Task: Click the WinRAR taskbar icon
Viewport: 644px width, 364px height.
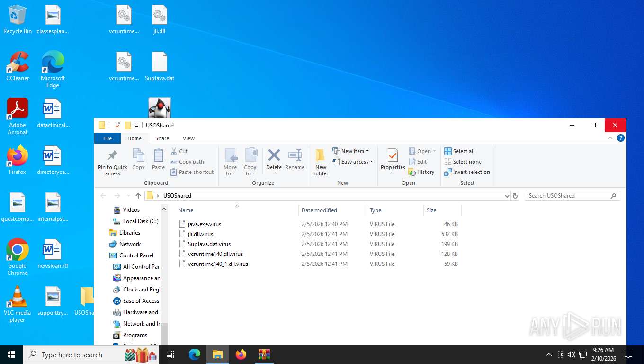Action: click(x=264, y=355)
